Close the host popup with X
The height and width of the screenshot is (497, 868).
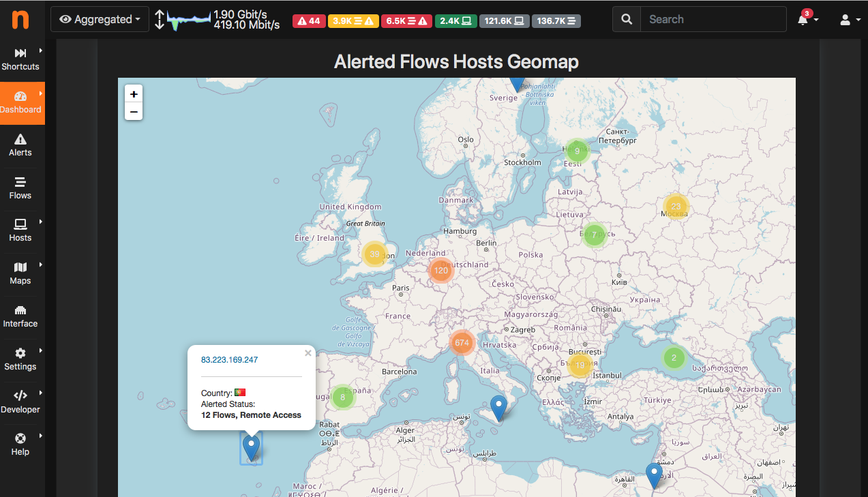click(308, 353)
